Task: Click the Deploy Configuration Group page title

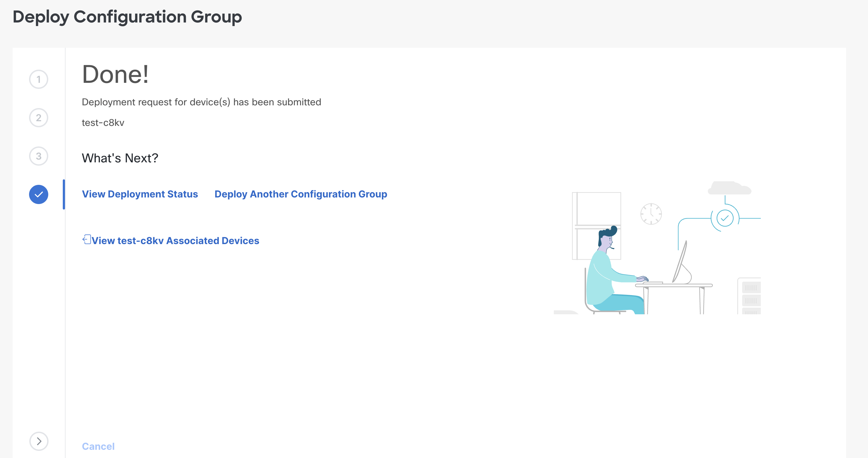Action: click(127, 16)
